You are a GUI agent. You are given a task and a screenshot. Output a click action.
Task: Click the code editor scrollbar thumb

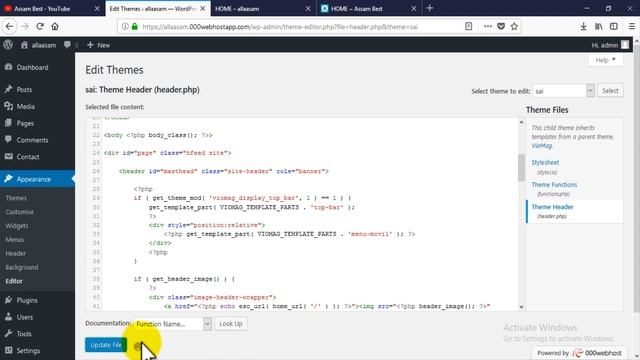[x=521, y=167]
